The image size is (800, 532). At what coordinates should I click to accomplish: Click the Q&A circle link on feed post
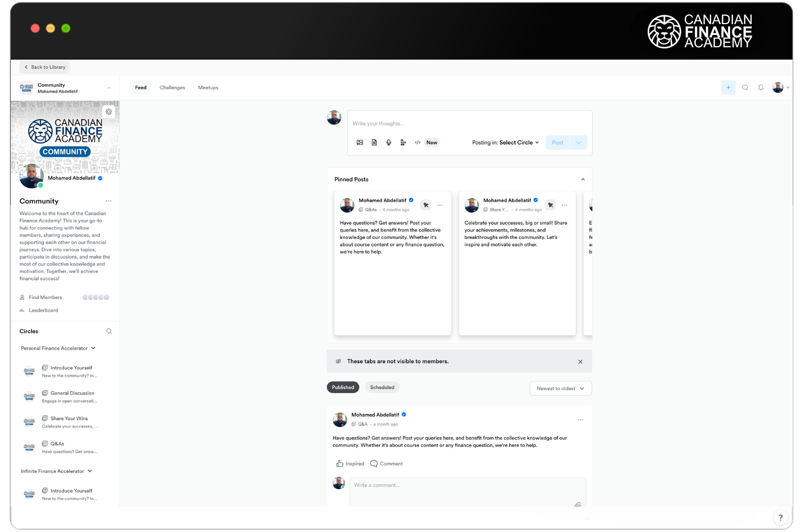362,424
